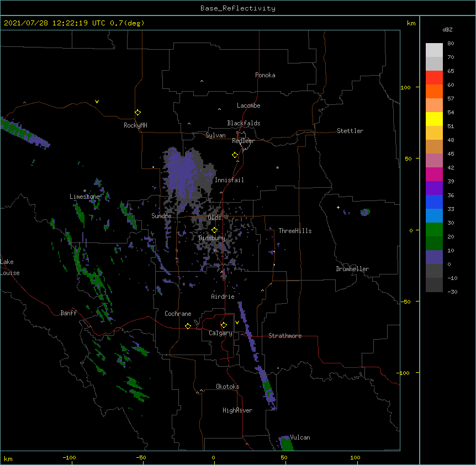Click the Limestone label

[84, 197]
